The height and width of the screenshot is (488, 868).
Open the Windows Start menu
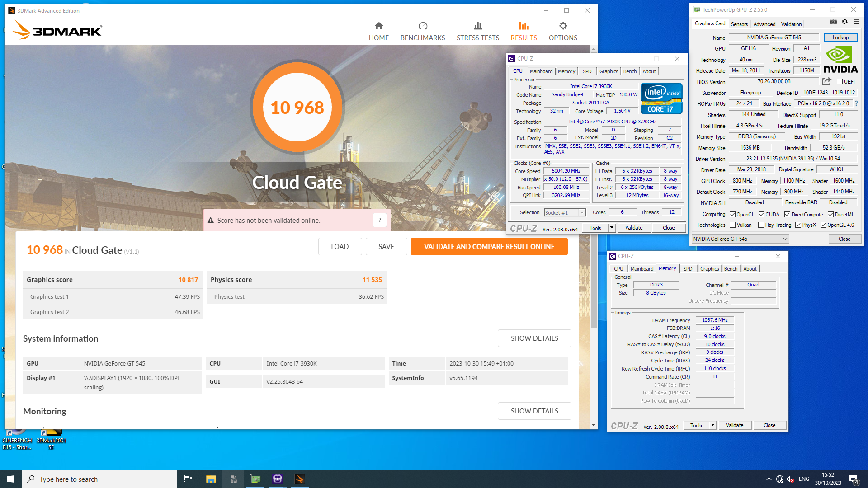[11, 479]
